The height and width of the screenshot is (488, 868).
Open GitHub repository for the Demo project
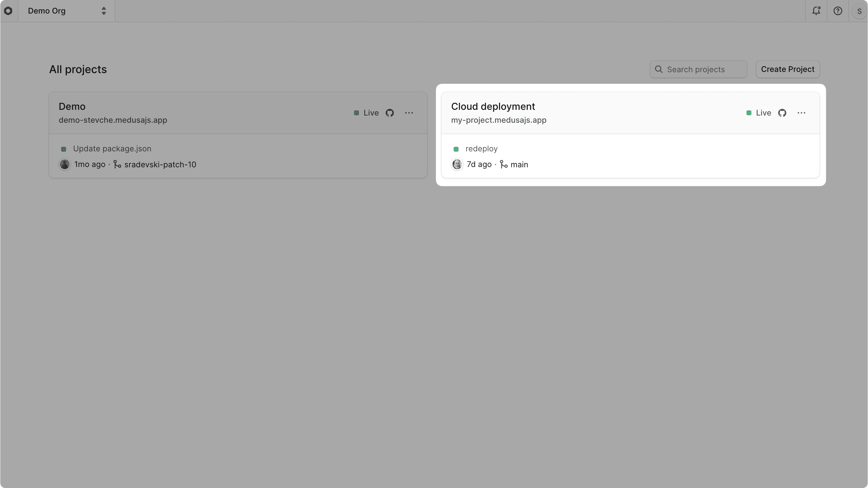pyautogui.click(x=390, y=113)
